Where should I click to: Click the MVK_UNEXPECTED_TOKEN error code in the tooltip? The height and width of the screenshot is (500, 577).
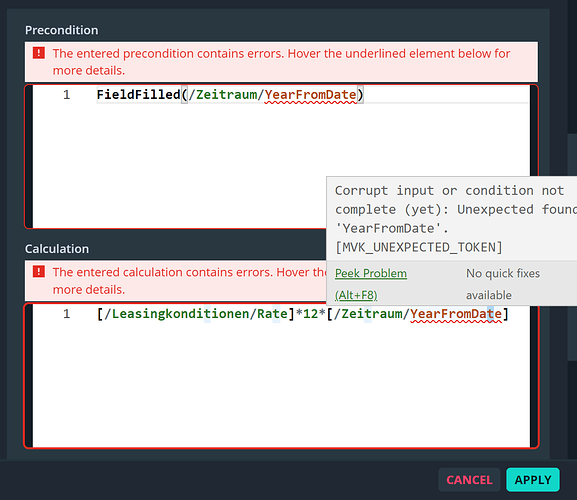coord(419,247)
